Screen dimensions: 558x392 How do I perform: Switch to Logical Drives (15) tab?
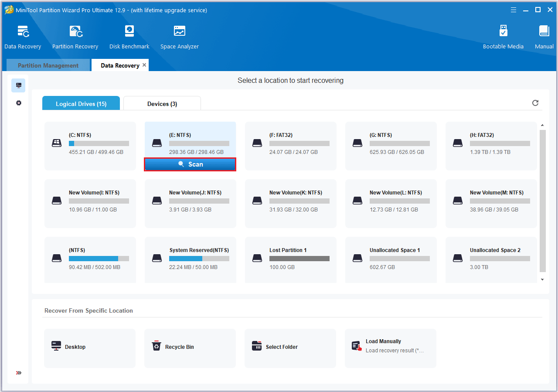point(81,103)
